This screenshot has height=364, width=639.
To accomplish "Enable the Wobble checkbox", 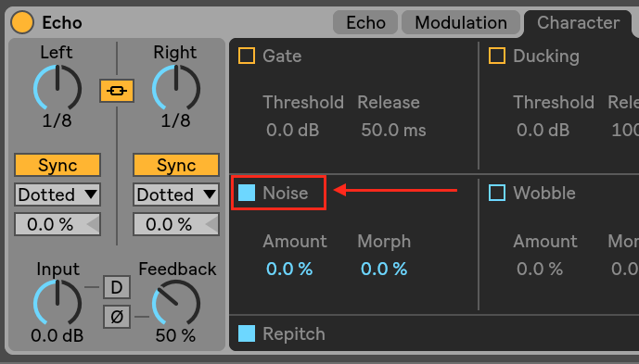I will [497, 193].
